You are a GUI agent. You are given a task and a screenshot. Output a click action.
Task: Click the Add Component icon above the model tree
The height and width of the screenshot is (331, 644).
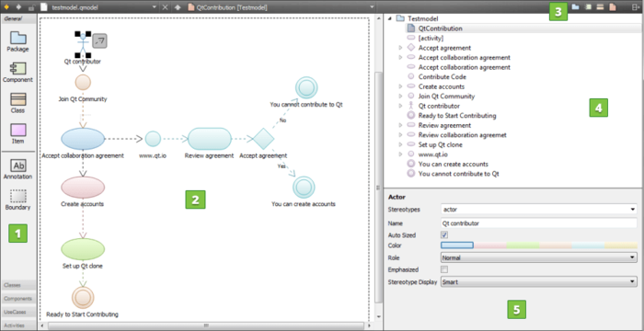(588, 7)
